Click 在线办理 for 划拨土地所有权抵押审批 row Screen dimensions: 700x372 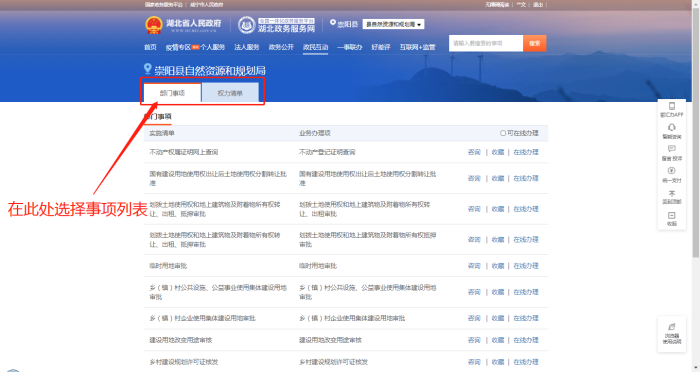pos(526,239)
